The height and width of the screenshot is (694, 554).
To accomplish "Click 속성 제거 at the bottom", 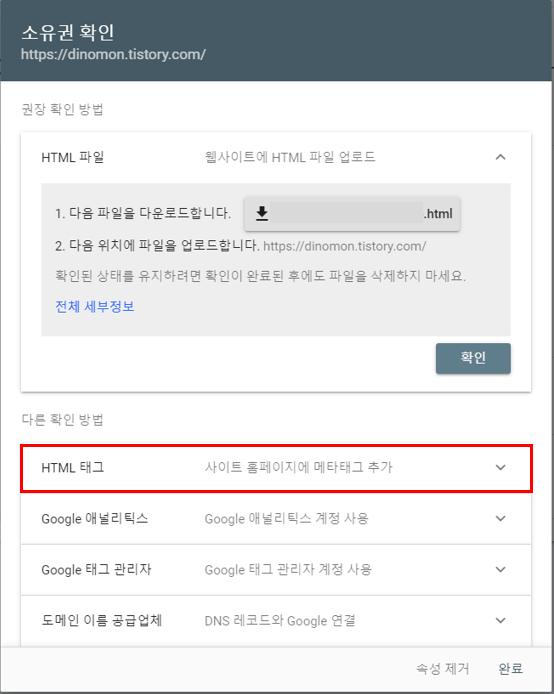I will tap(442, 668).
